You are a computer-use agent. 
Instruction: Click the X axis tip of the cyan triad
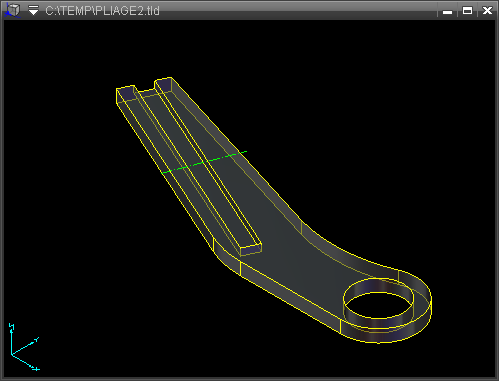[35, 368]
